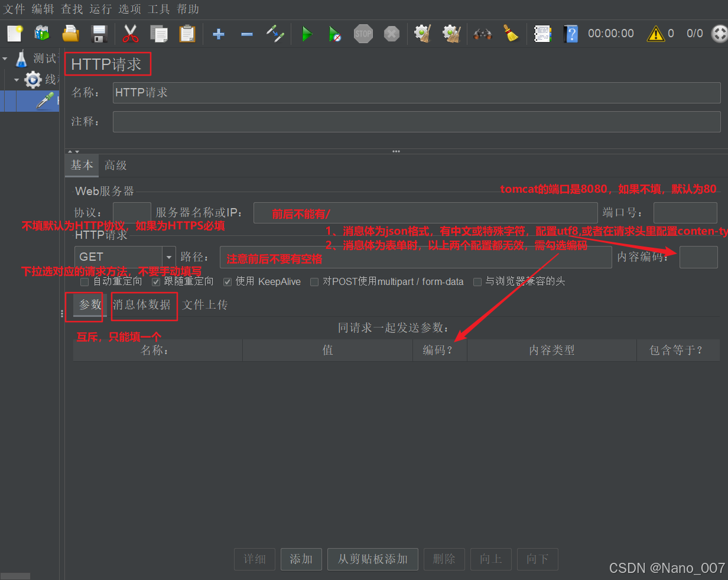Collapse the Test Plan tree node

[x=5, y=58]
